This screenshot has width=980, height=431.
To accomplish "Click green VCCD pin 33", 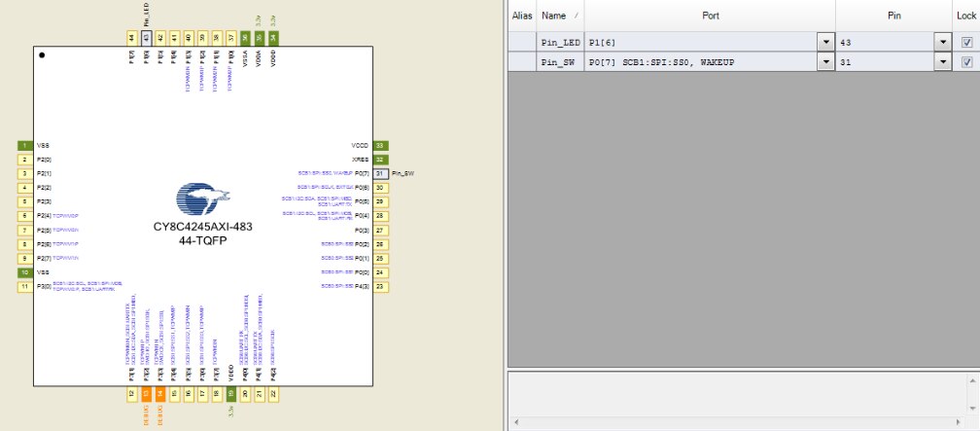I will coord(381,145).
